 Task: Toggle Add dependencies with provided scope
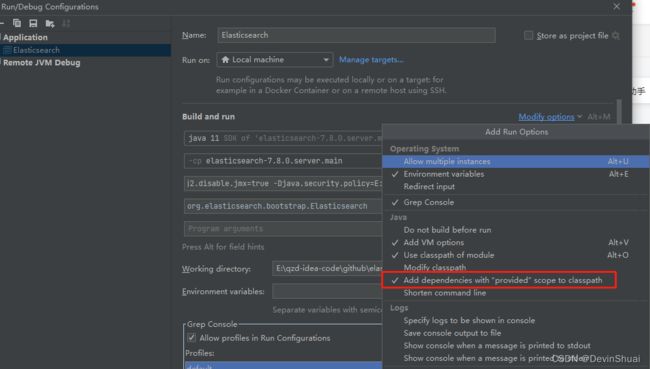(x=515, y=280)
